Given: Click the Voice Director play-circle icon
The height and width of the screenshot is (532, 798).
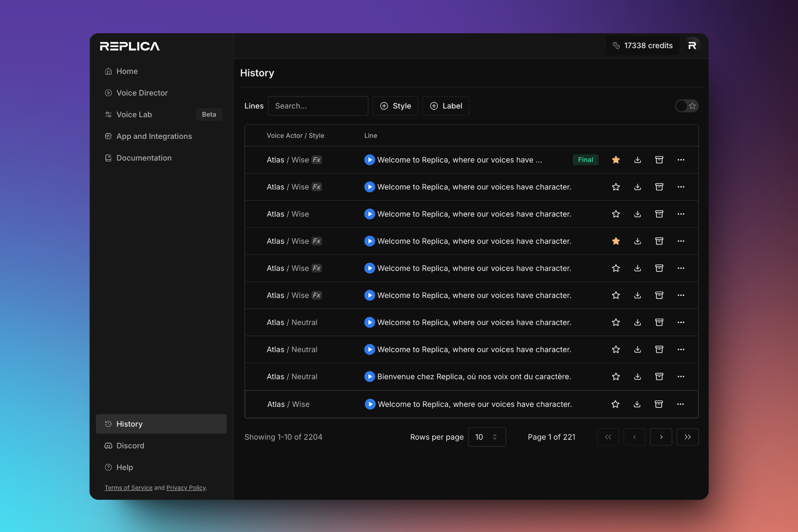Looking at the screenshot, I should (x=108, y=93).
